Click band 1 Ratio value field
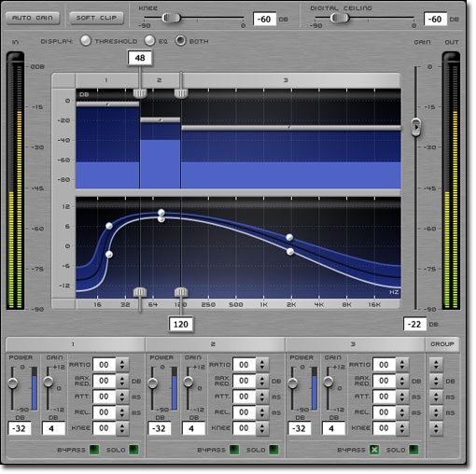 [x=105, y=365]
